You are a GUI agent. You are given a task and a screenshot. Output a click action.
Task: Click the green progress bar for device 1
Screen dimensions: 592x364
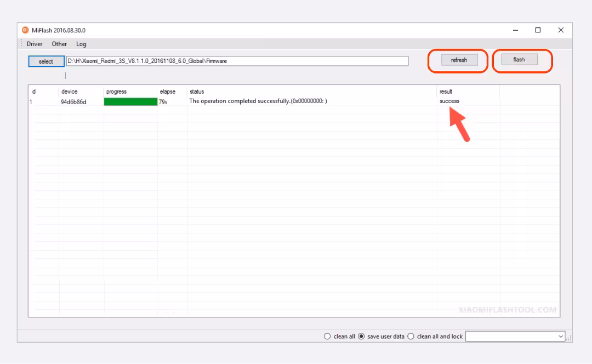click(130, 101)
